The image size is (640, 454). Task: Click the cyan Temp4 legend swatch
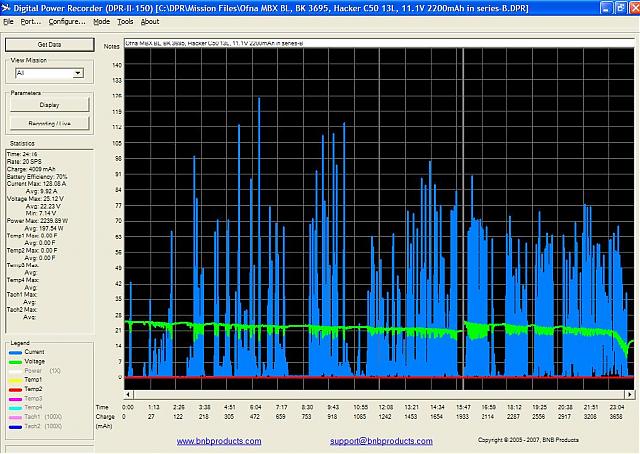(x=14, y=407)
